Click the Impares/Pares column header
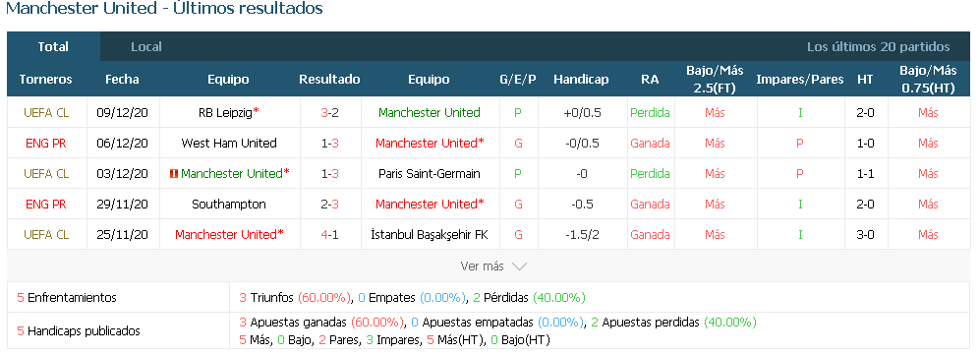 799,80
